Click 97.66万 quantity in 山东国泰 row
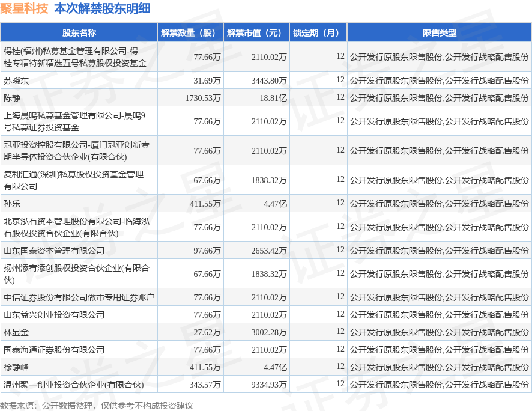Viewport: 532px width, 411px height. (207, 251)
